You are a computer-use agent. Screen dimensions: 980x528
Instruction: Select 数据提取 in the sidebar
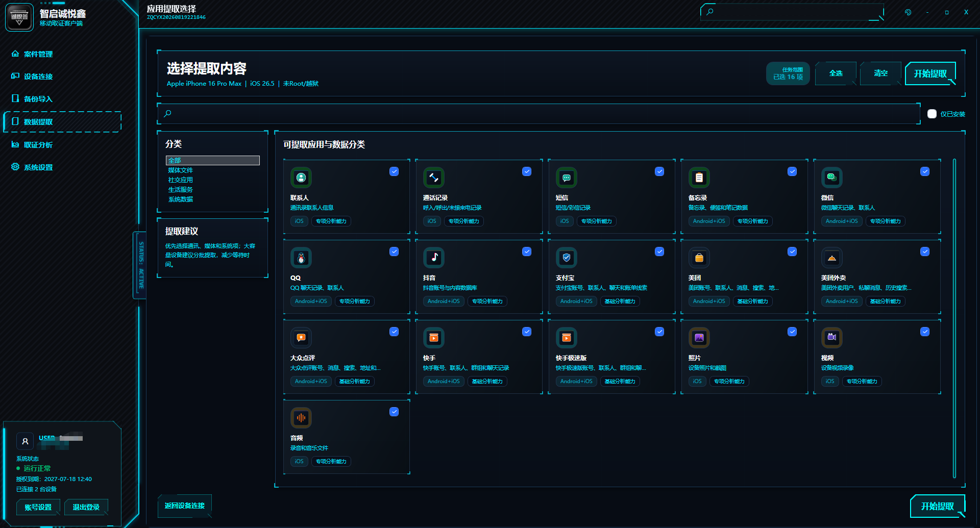tap(62, 122)
